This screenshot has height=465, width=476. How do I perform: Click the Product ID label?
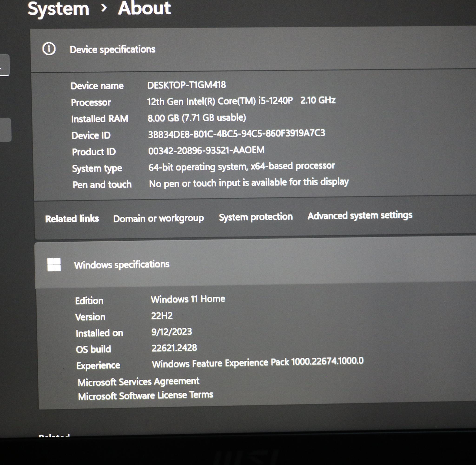coord(94,152)
